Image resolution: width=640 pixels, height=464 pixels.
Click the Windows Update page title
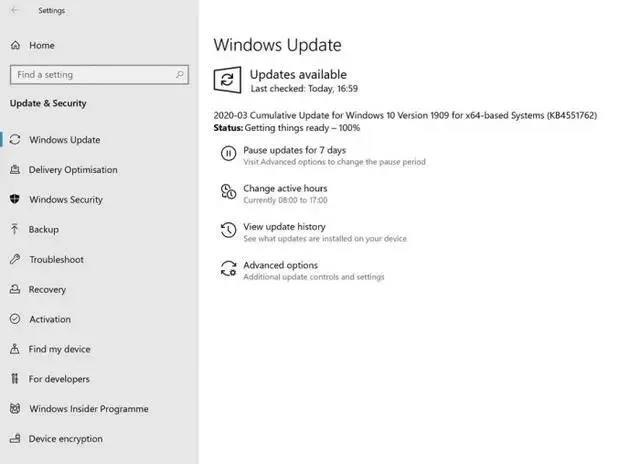278,45
